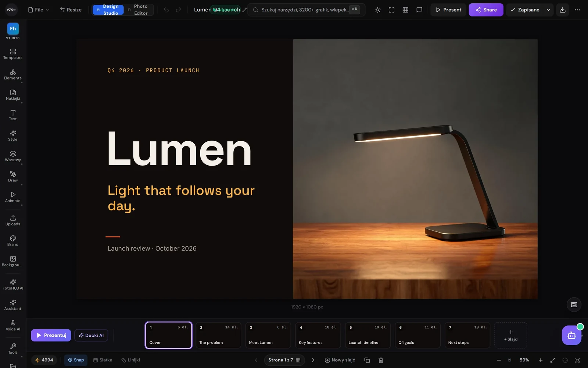Open the Warstwy layers panel
This screenshot has height=368, width=588.
click(x=13, y=156)
